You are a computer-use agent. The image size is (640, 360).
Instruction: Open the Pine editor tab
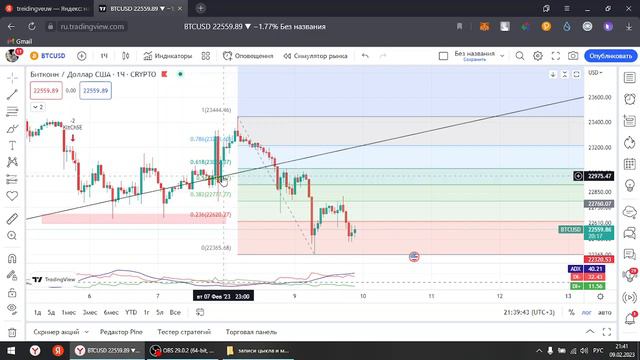tap(121, 332)
